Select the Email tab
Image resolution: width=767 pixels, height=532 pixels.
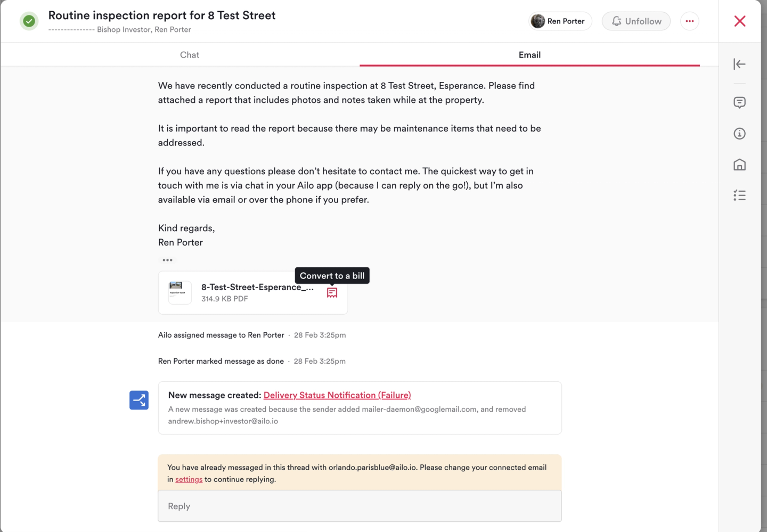pos(529,55)
